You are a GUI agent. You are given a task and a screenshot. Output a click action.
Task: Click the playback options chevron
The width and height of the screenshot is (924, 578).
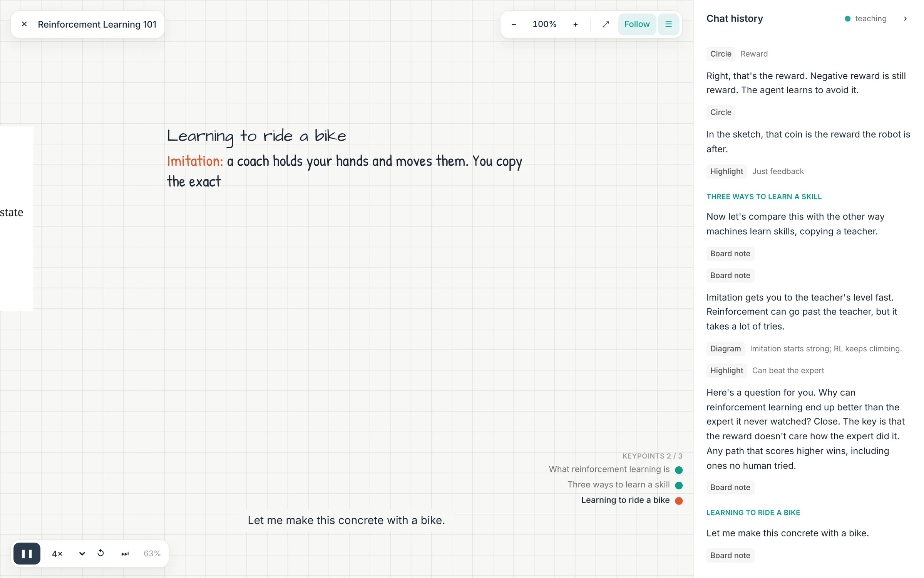coord(82,553)
